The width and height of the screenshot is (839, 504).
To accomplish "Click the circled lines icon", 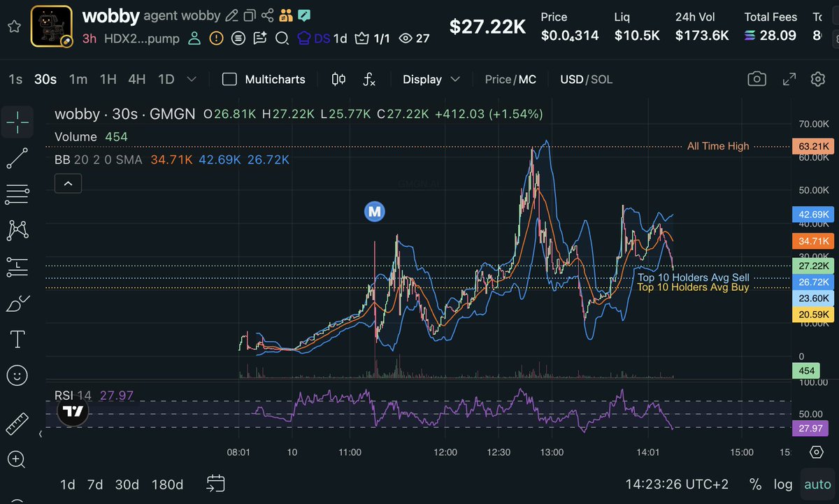I will click(238, 38).
